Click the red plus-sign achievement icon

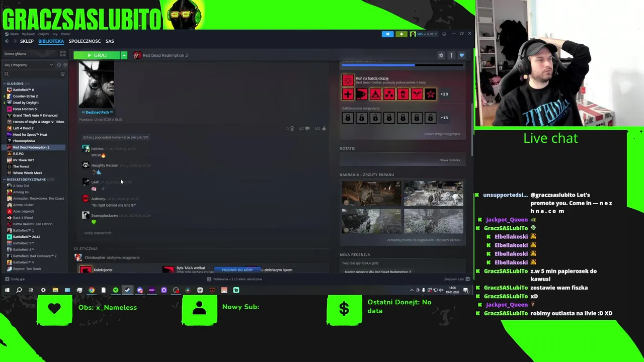[x=348, y=94]
